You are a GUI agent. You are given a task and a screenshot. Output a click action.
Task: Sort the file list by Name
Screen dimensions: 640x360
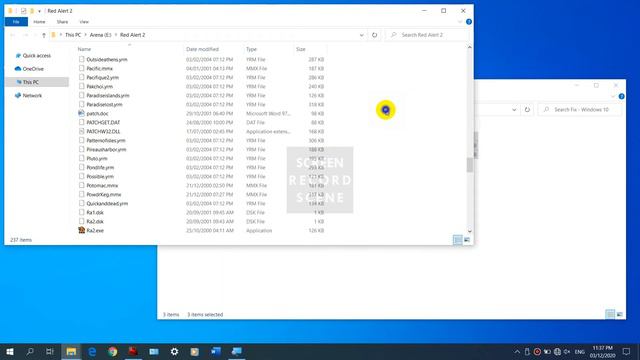(x=84, y=49)
